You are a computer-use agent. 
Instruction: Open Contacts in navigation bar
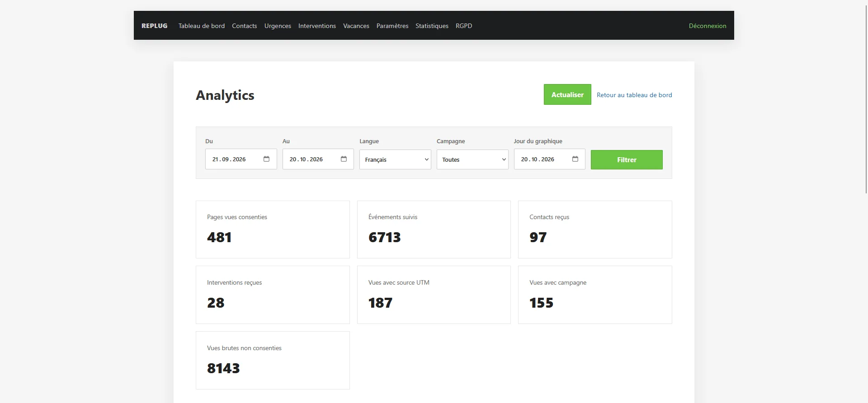click(245, 26)
